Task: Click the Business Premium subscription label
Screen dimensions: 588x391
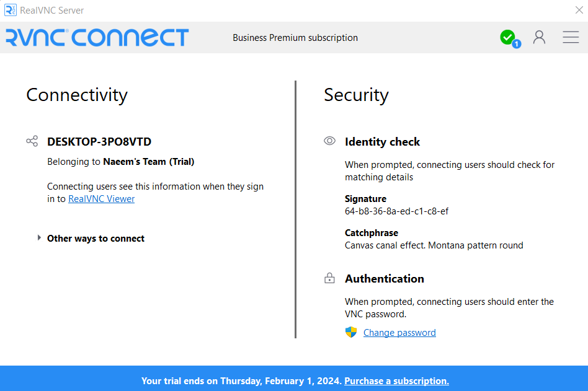Action: (x=295, y=37)
